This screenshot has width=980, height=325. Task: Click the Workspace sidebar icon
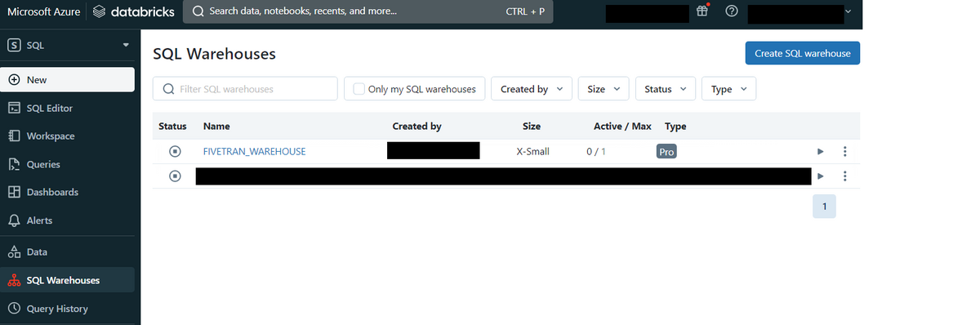point(14,136)
